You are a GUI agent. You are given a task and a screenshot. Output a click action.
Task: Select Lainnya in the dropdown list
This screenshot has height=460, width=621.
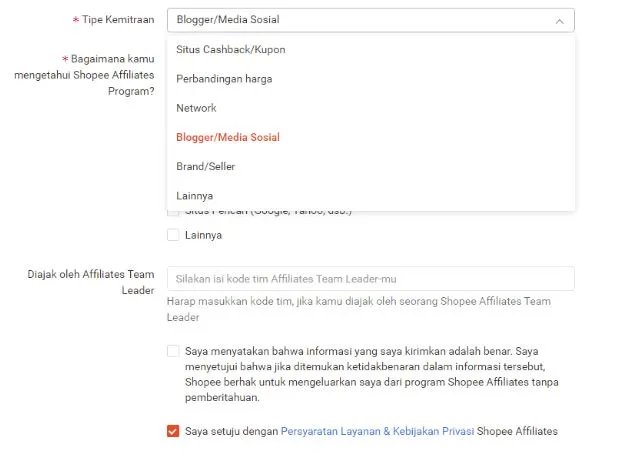click(370, 196)
